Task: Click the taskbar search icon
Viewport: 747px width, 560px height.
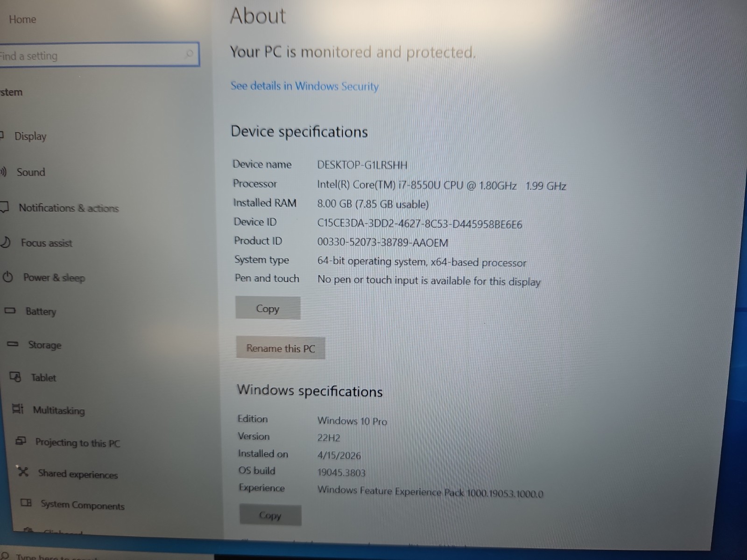Action: (x=6, y=556)
